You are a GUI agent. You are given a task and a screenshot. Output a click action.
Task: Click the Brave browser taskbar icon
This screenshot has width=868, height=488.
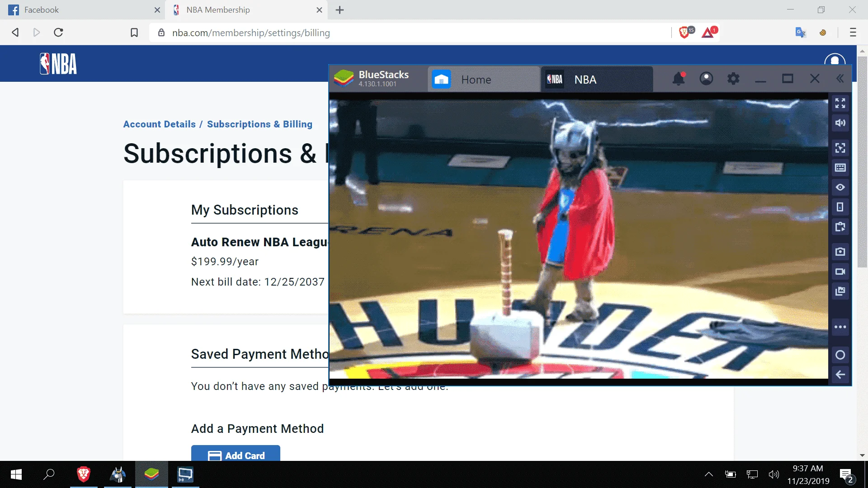[x=84, y=474]
